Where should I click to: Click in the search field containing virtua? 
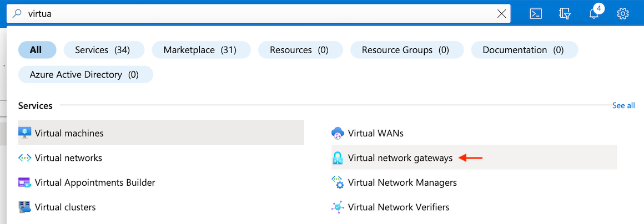click(x=259, y=13)
